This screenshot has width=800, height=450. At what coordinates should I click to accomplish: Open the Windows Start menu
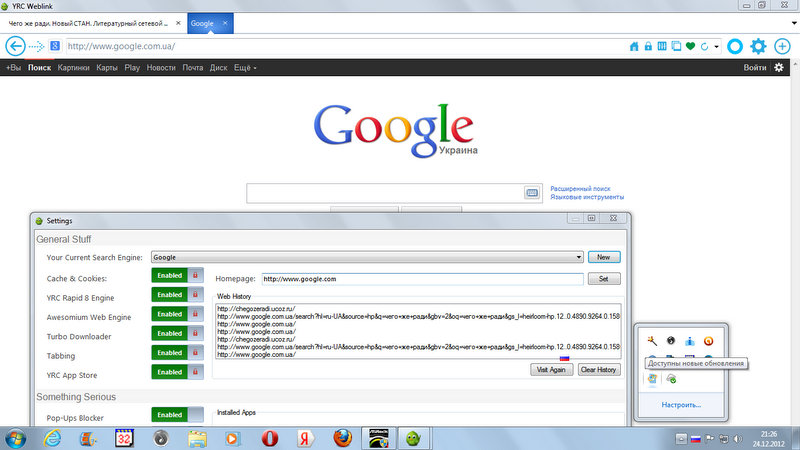[x=15, y=439]
